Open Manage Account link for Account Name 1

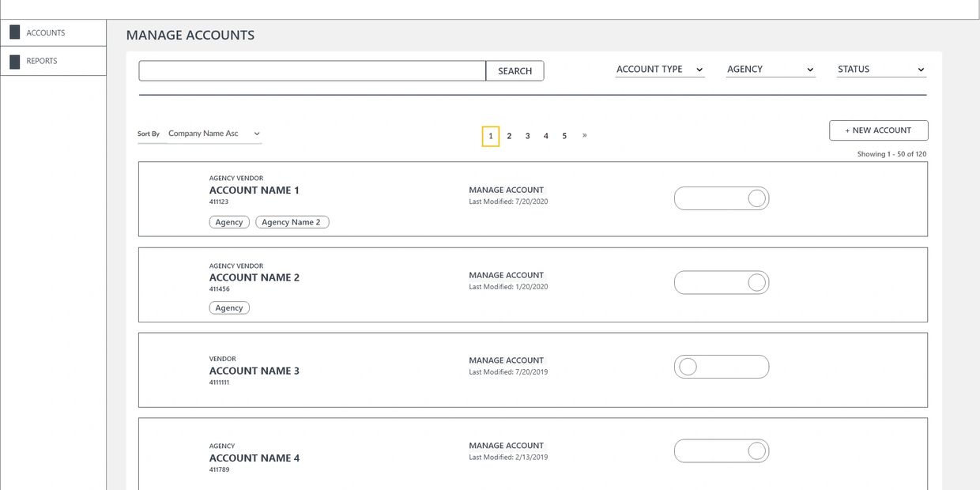click(x=507, y=190)
